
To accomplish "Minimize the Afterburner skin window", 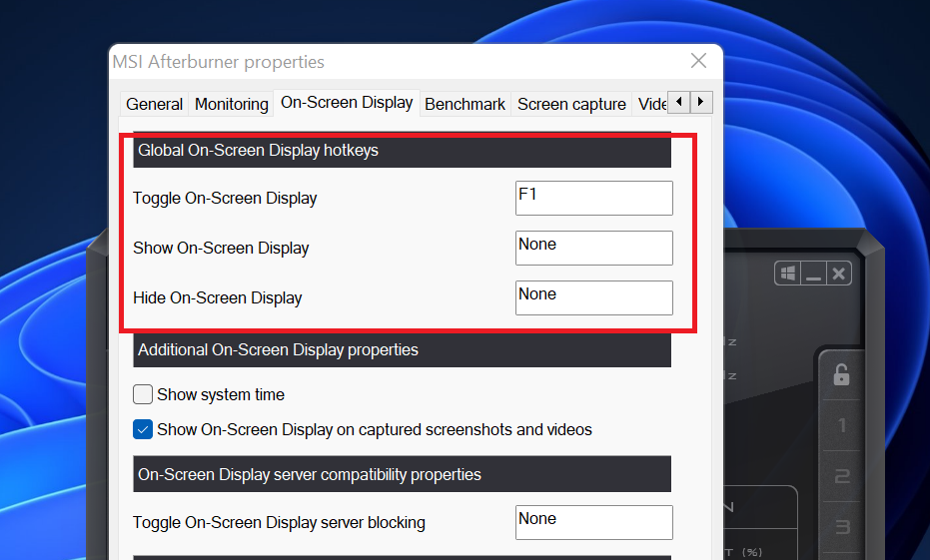I will pos(813,274).
